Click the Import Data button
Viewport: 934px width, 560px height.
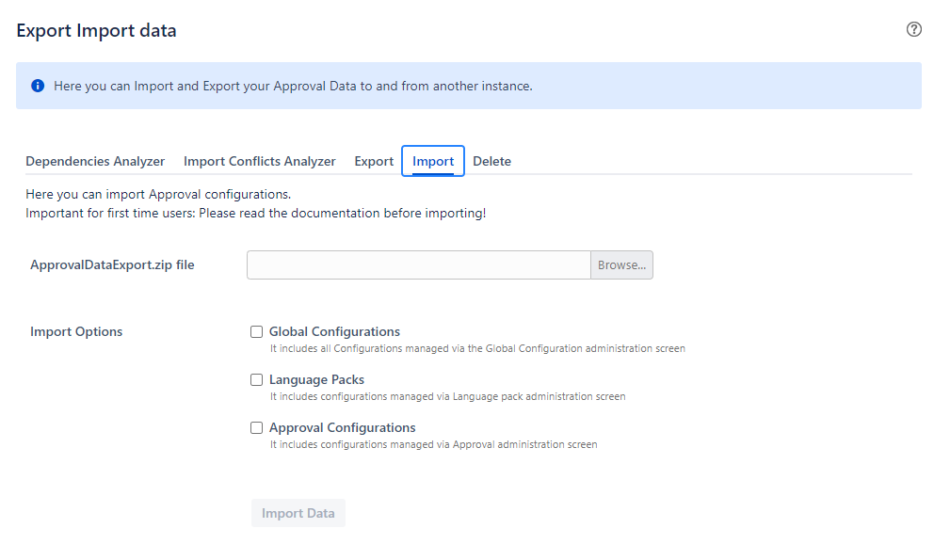click(298, 513)
